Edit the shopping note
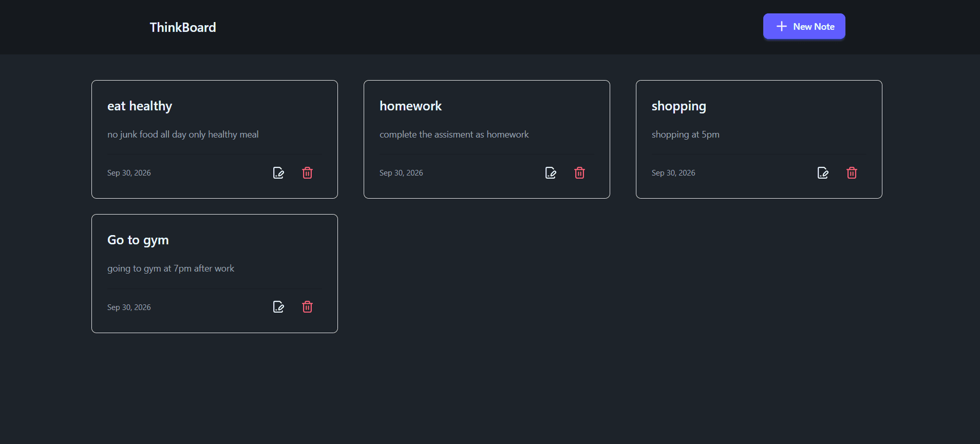 tap(823, 173)
